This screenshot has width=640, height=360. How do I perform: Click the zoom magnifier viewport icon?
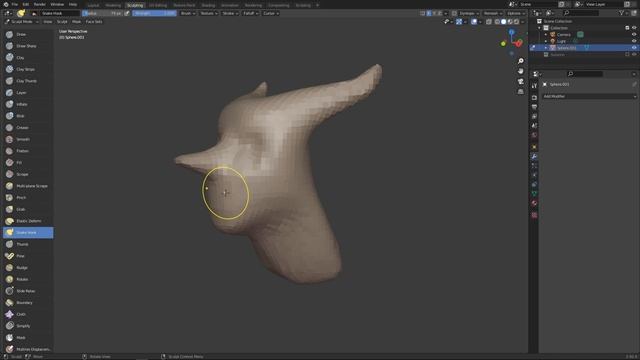pyautogui.click(x=520, y=61)
